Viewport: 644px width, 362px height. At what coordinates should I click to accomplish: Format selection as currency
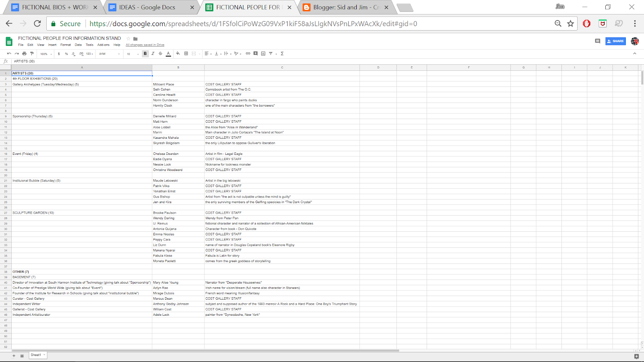pyautogui.click(x=59, y=53)
